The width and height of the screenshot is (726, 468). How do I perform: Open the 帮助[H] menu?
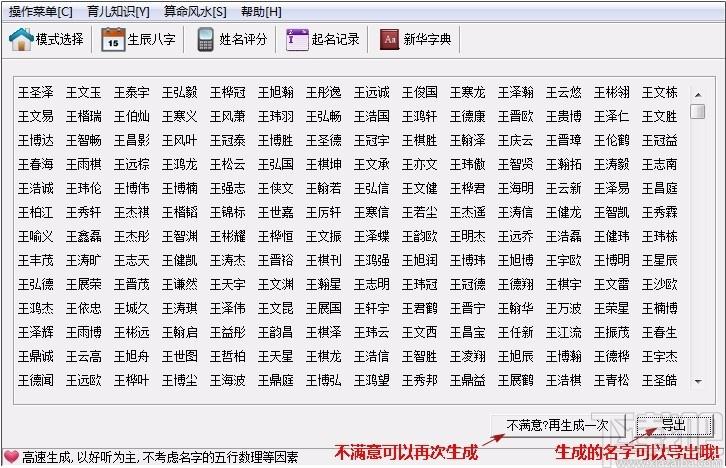click(x=261, y=12)
